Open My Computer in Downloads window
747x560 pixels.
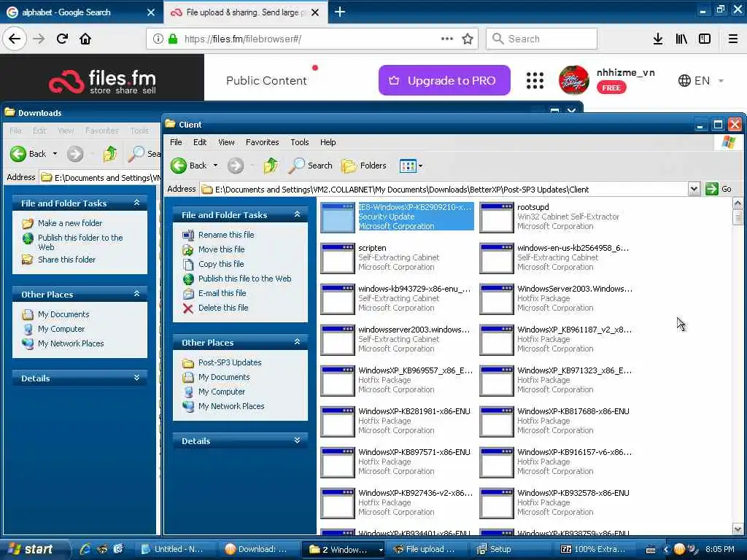(61, 329)
